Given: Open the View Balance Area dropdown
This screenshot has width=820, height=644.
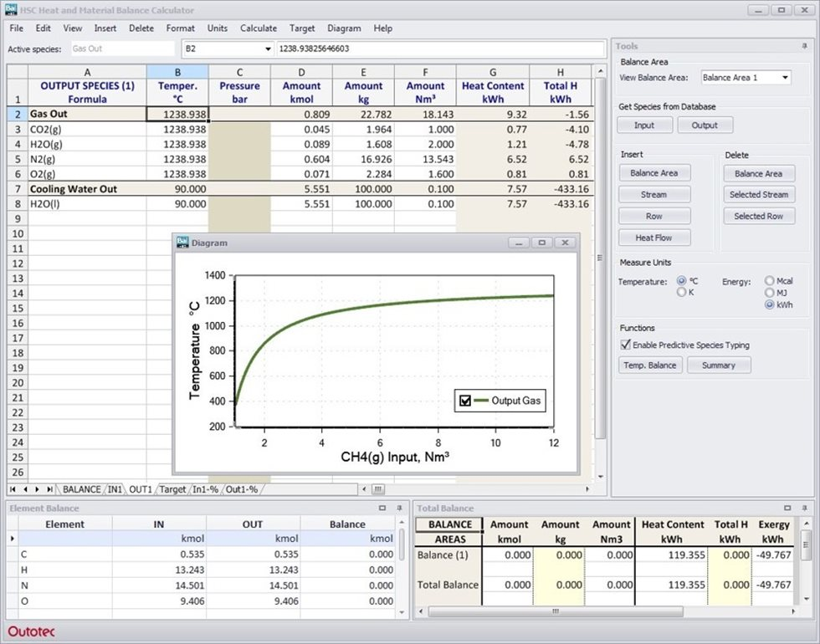Looking at the screenshot, I should coord(785,77).
